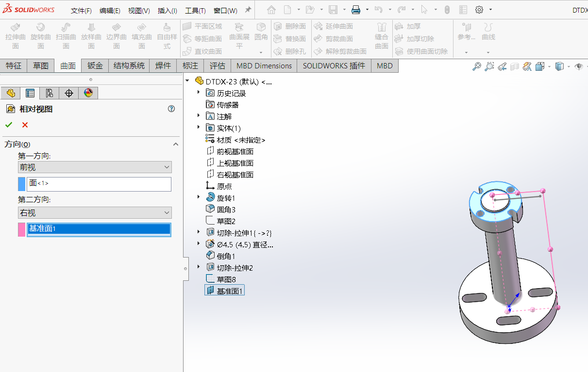The height and width of the screenshot is (372, 588).
Task: Click the blue swatch beside 面<1>
Action: 21,184
